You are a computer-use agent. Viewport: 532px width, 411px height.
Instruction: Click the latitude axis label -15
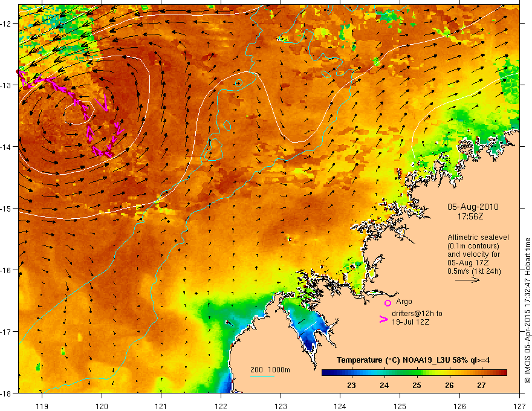(x=6, y=209)
